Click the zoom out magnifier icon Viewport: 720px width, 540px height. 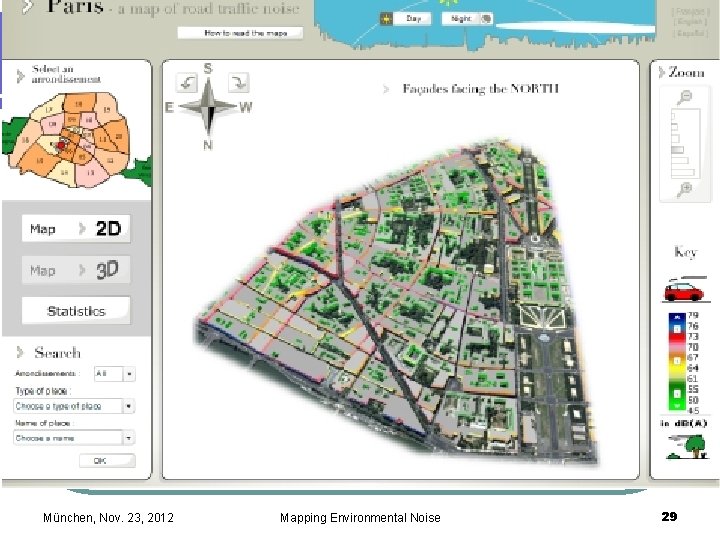(684, 97)
